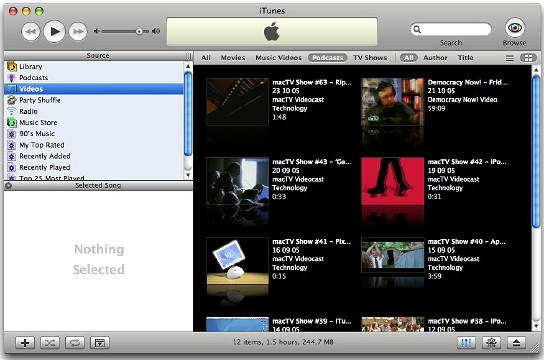This screenshot has height=360, width=544.
Task: Click the Apple logo status display
Action: point(272,32)
